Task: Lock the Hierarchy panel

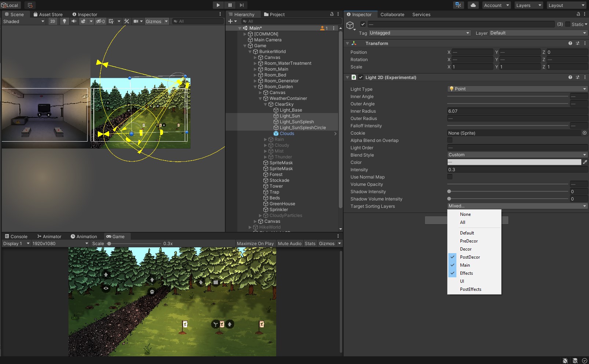Action: (x=332, y=14)
